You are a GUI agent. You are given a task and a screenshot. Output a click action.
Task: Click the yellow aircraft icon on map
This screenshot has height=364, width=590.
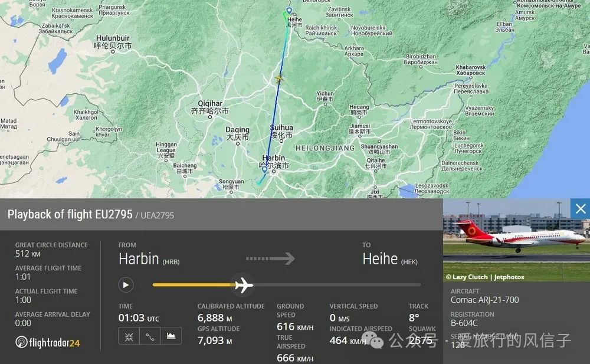click(278, 78)
